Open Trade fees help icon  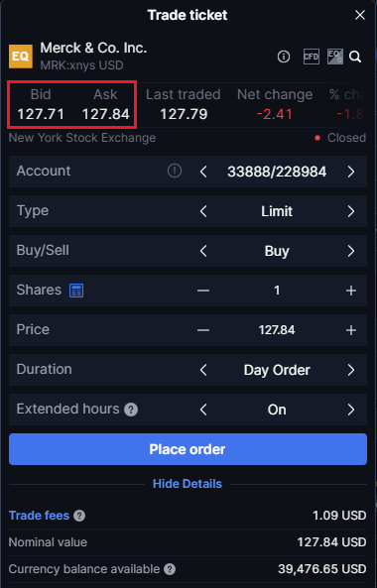click(x=79, y=516)
